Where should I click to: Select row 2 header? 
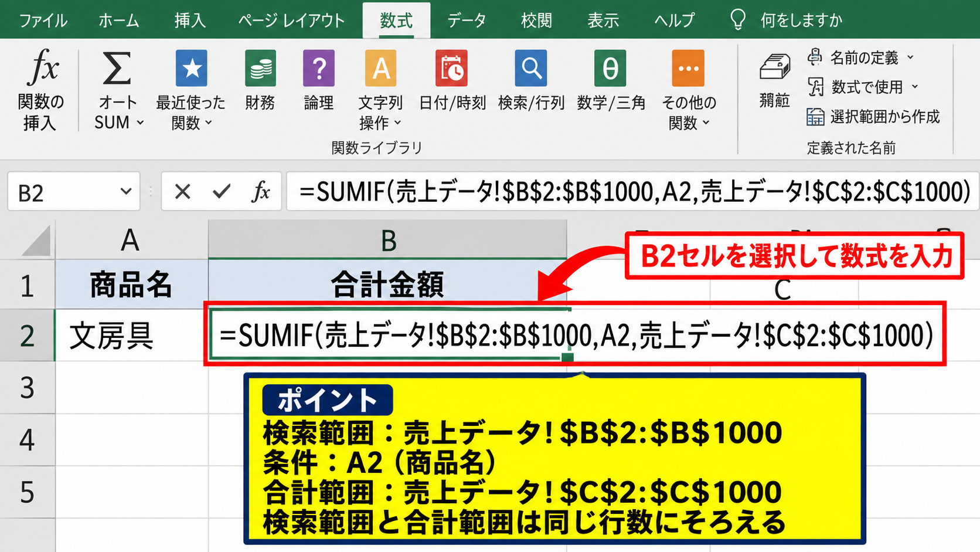27,336
